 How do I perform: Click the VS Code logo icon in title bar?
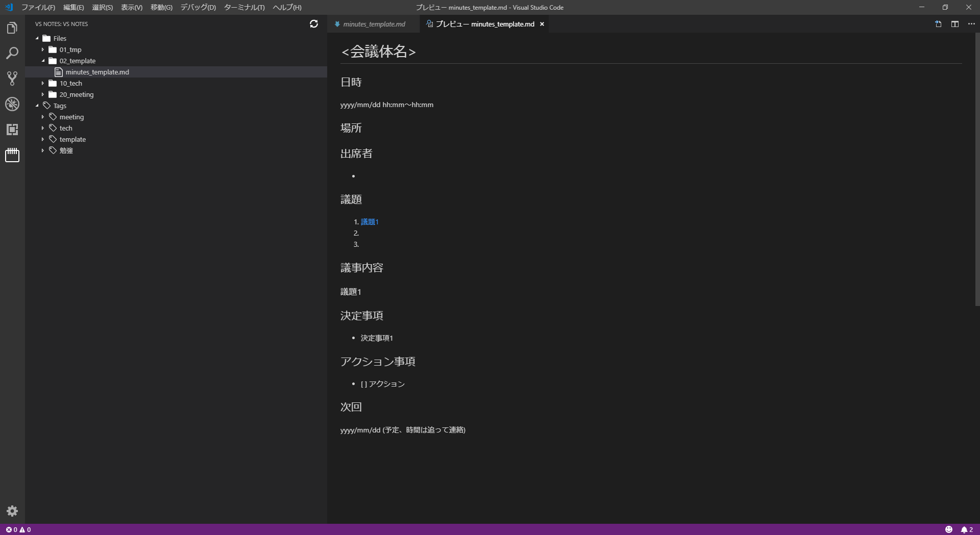[9, 7]
